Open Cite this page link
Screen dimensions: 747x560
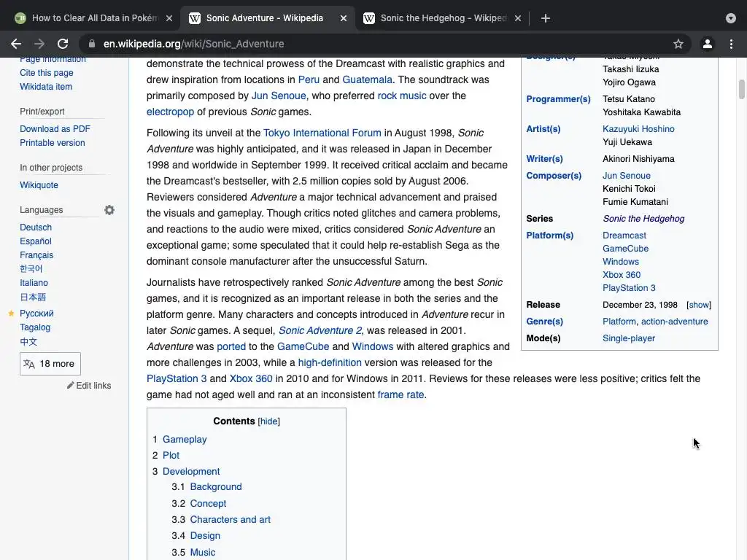point(47,73)
